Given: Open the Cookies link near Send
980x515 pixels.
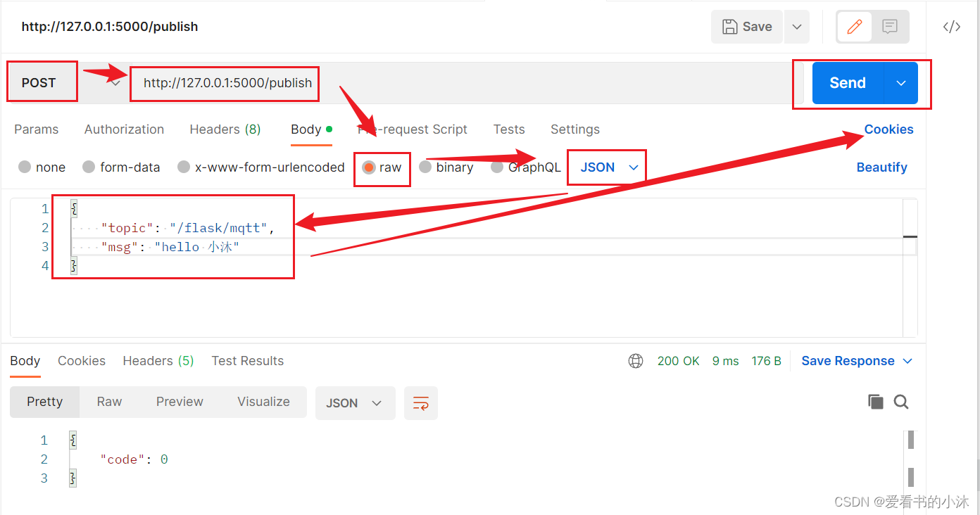Looking at the screenshot, I should point(888,129).
